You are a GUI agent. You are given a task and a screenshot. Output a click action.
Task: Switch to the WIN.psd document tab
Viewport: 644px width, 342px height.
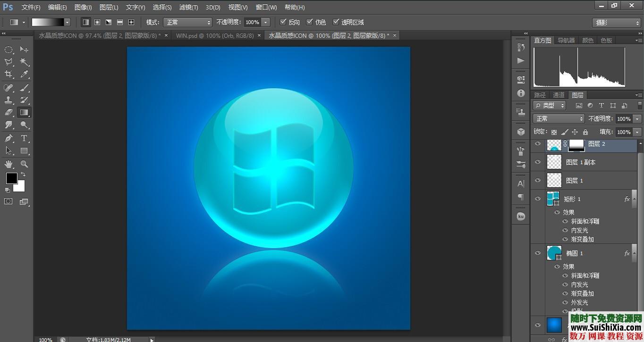coord(214,35)
